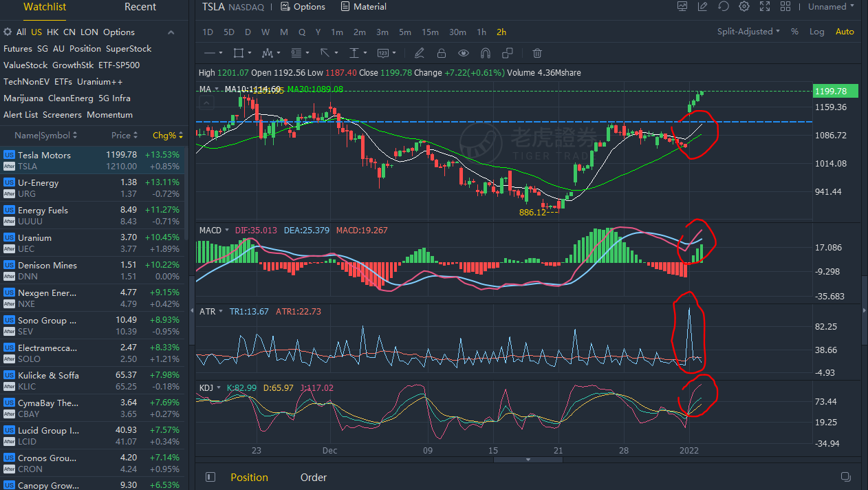Click the copy drawings icon

point(508,53)
